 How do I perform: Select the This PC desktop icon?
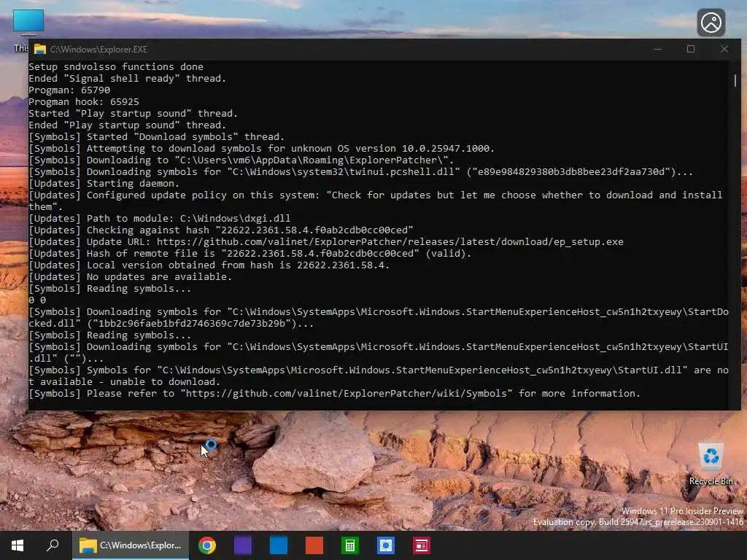click(x=28, y=23)
